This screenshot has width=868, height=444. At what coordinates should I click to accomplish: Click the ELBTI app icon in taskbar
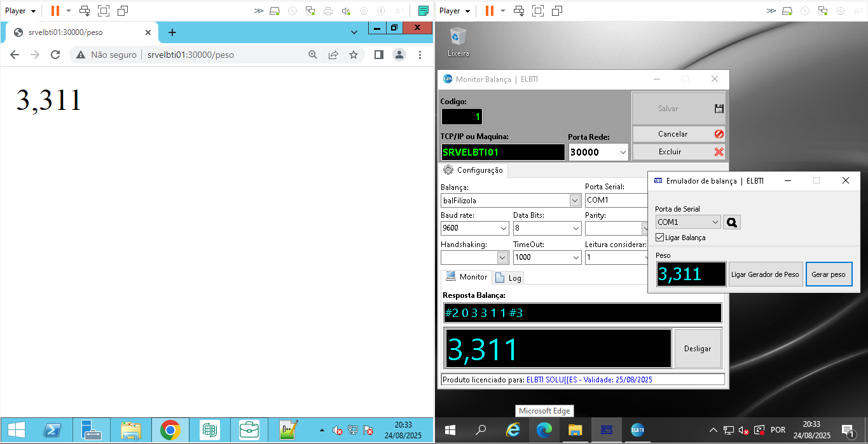pyautogui.click(x=637, y=430)
